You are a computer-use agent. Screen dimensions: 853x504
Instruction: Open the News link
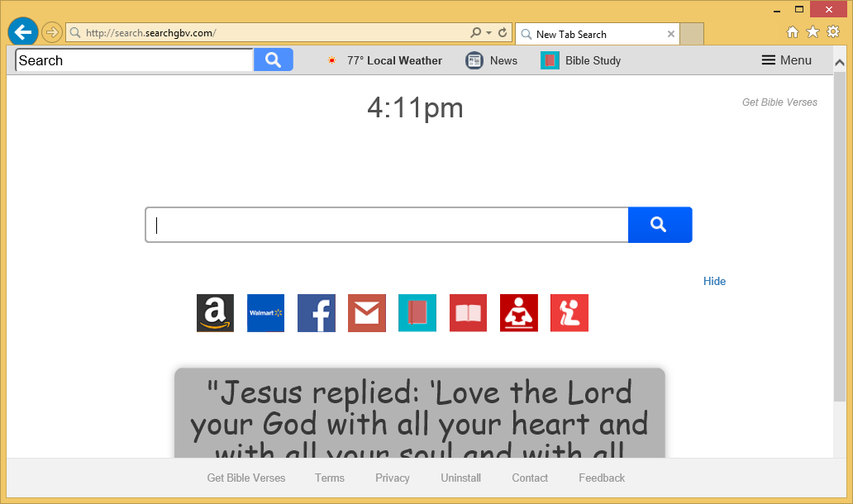[x=503, y=60]
